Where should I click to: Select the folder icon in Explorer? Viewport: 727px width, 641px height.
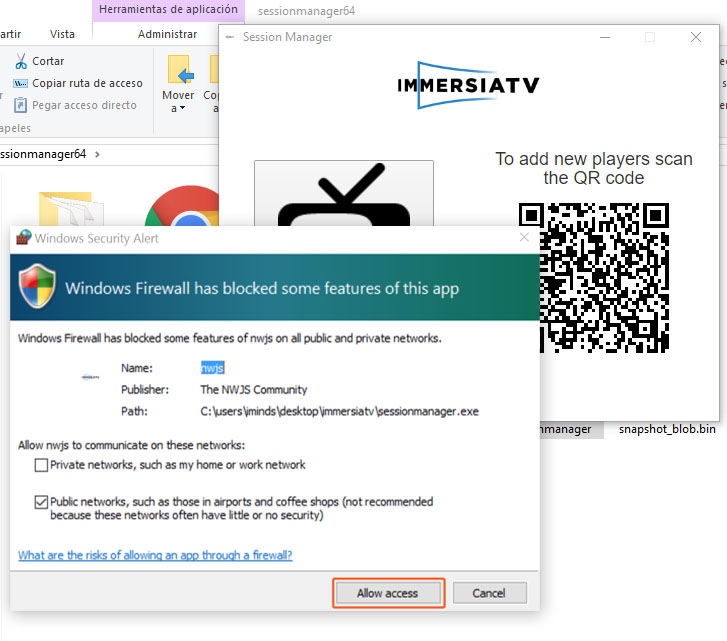pos(70,209)
